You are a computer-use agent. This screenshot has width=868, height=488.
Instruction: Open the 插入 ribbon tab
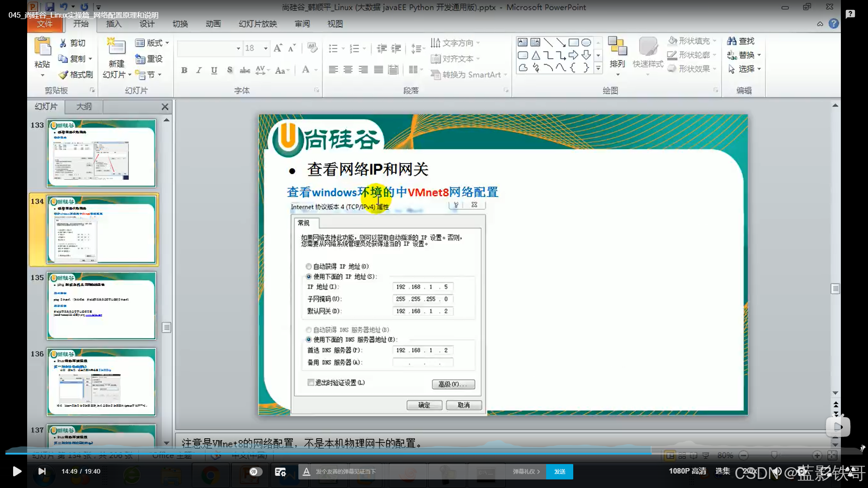coord(113,24)
